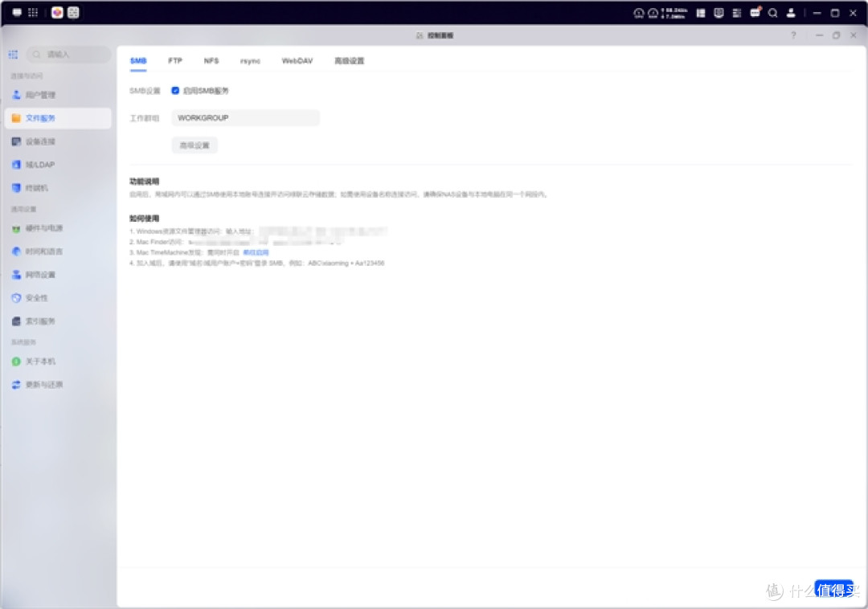Open 设备连接 in the sidebar

pos(58,141)
